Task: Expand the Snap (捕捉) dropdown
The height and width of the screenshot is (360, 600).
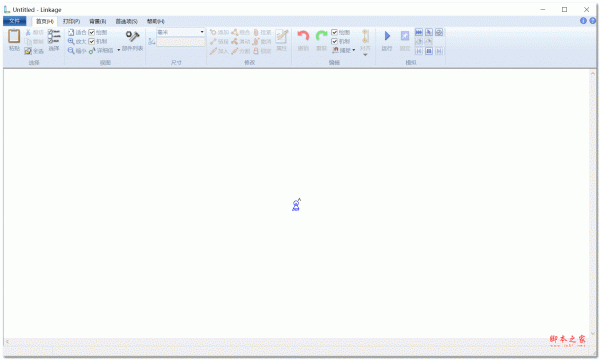Action: [354, 50]
